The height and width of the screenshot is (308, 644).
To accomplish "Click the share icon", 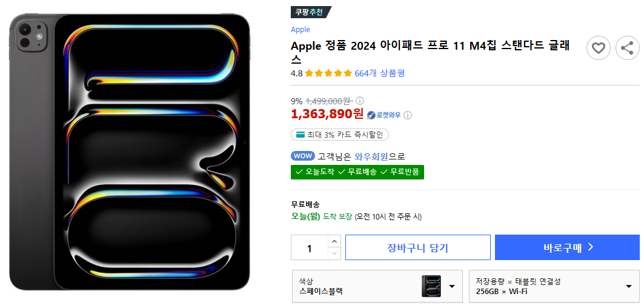I will click(x=627, y=48).
